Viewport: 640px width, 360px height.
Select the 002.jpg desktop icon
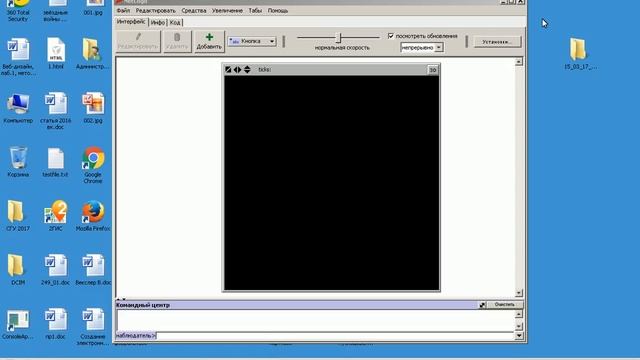(x=93, y=108)
